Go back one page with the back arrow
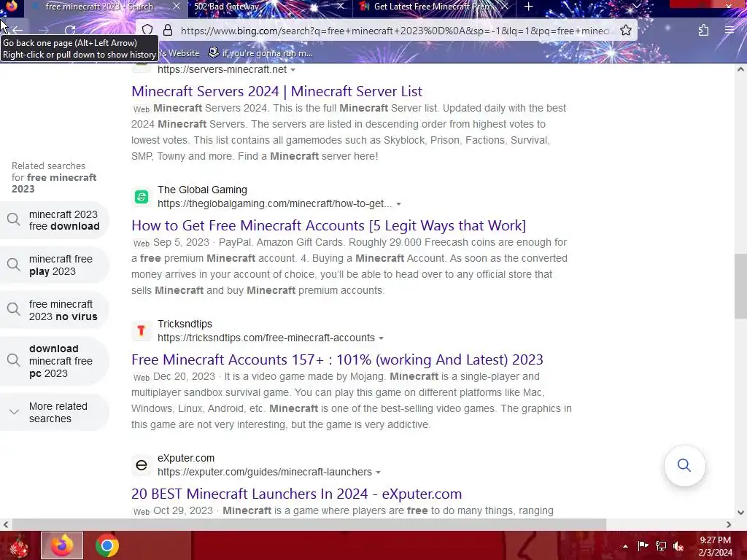 click(x=18, y=31)
